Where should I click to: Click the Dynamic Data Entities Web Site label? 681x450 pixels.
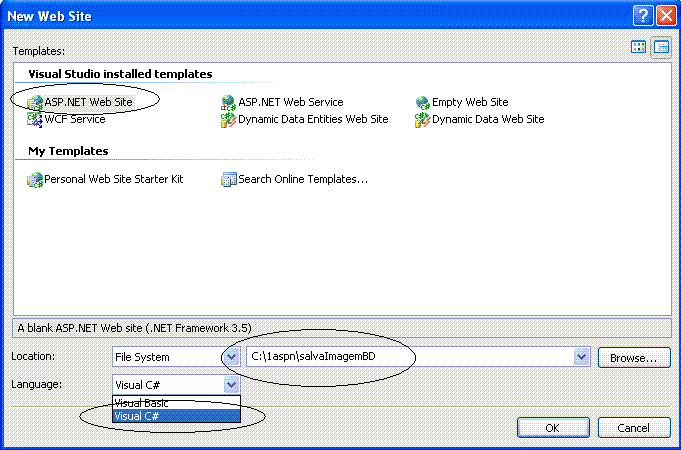313,119
